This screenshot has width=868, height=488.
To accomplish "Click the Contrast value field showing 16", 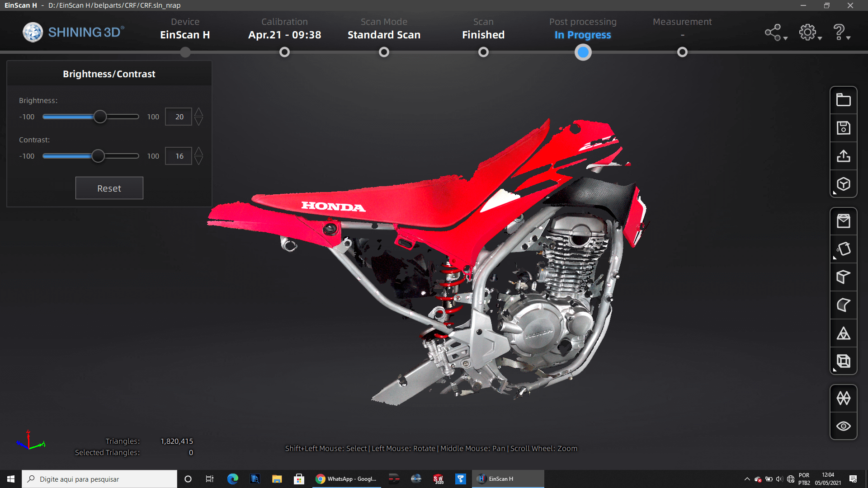I will (x=179, y=156).
